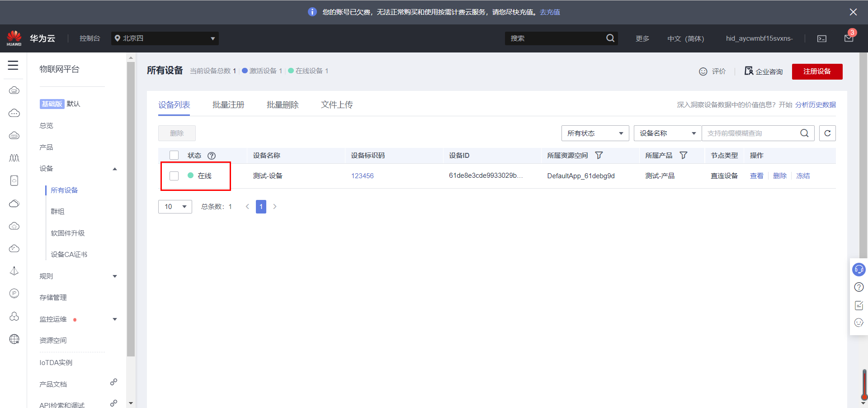Image resolution: width=868 pixels, height=408 pixels.
Task: Open the hid_aycwmbf15svxns- account menu
Action: [x=759, y=38]
